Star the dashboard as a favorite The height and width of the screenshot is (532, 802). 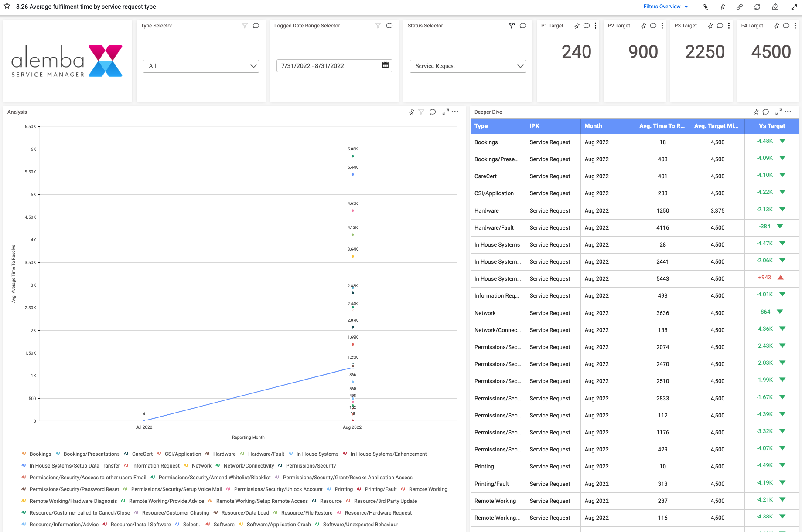(x=7, y=6)
